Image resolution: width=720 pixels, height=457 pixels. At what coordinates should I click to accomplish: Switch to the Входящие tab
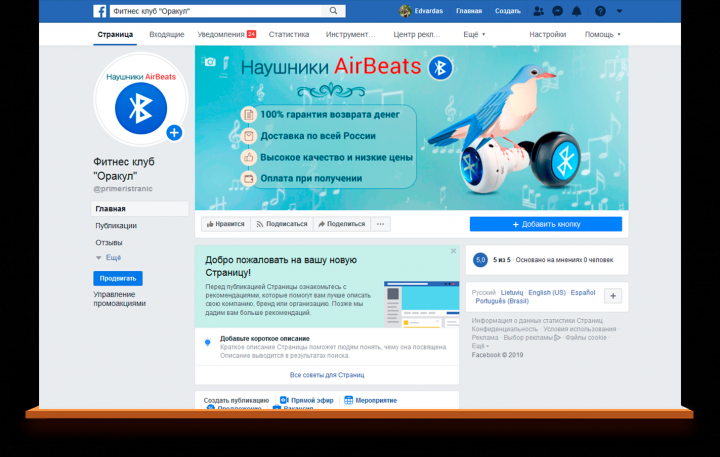(x=167, y=34)
